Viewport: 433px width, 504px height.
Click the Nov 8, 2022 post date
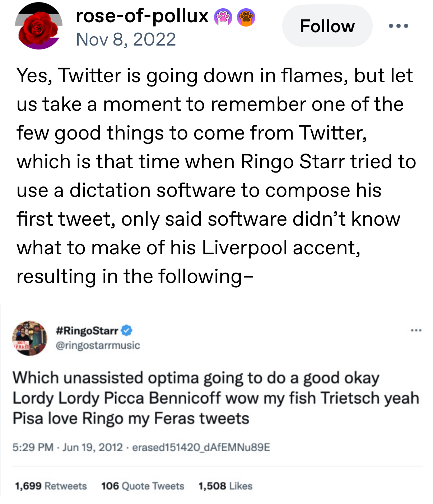[126, 39]
